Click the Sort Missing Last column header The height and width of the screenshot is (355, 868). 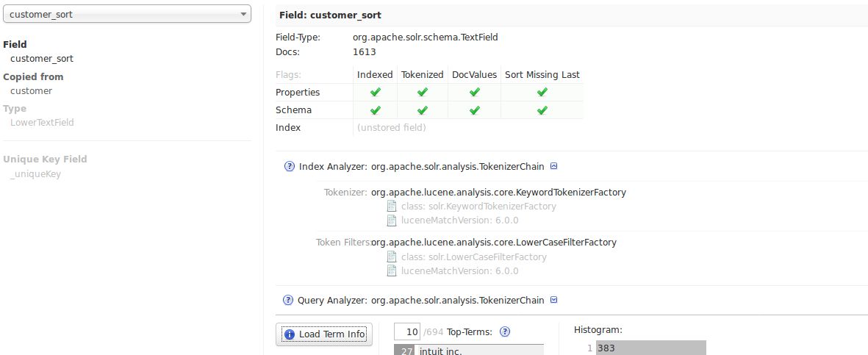542,75
